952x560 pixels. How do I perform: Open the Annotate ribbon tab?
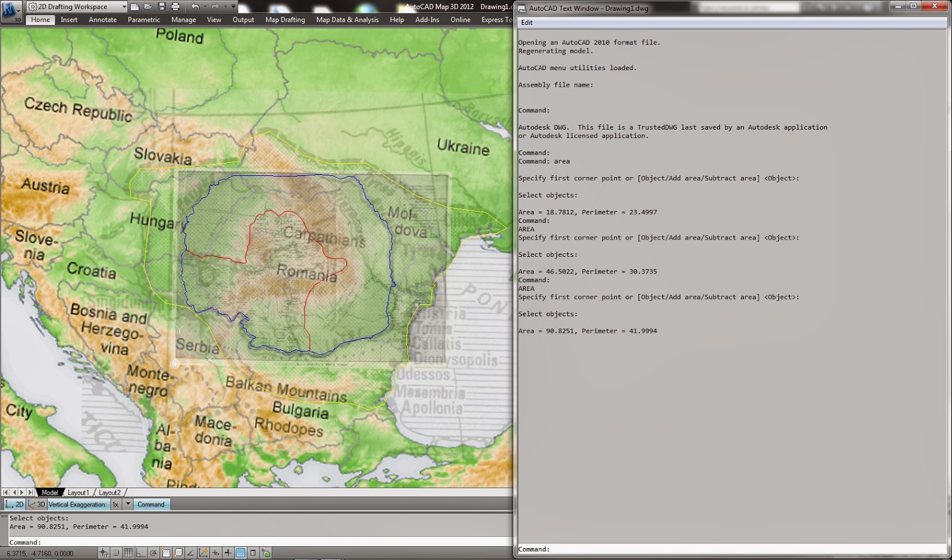coord(103,20)
